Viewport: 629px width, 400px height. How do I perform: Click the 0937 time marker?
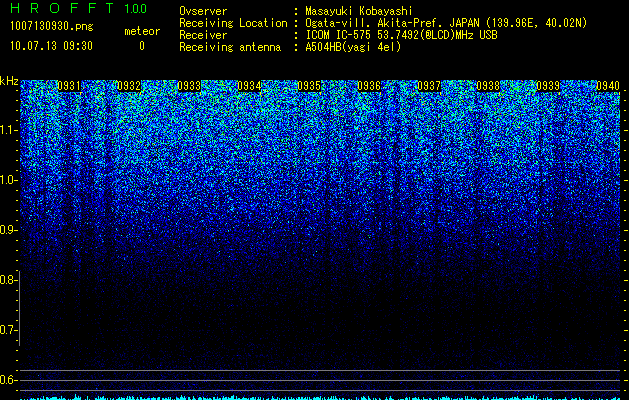point(429,86)
